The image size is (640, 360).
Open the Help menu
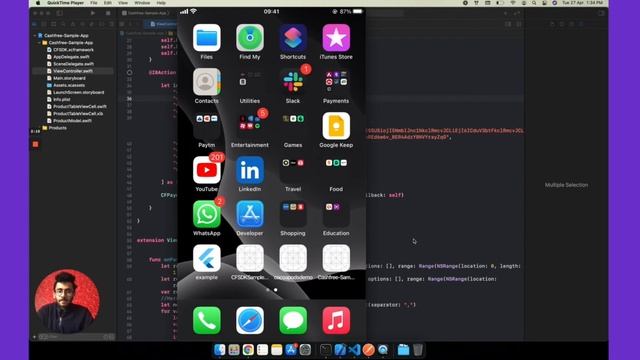[x=161, y=3]
